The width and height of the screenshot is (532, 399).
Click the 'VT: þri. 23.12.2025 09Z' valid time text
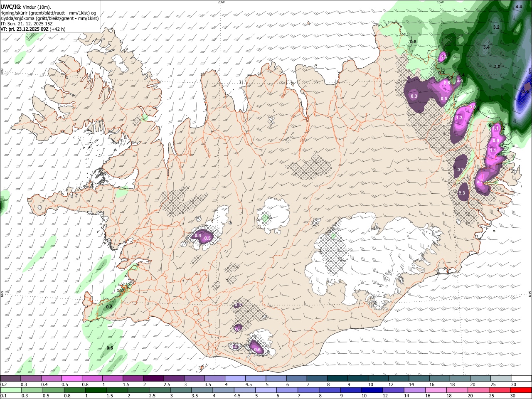pyautogui.click(x=25, y=29)
